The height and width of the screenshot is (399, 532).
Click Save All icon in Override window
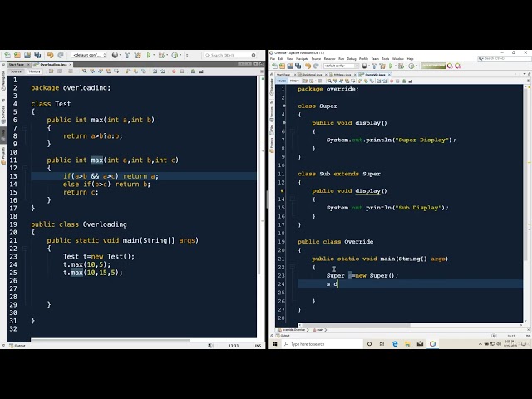[298, 66]
